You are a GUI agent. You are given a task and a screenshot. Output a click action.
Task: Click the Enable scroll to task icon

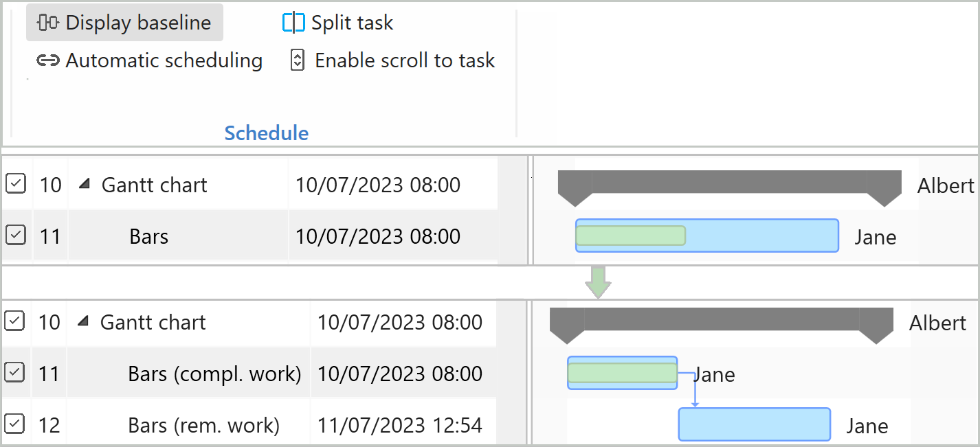coord(298,60)
